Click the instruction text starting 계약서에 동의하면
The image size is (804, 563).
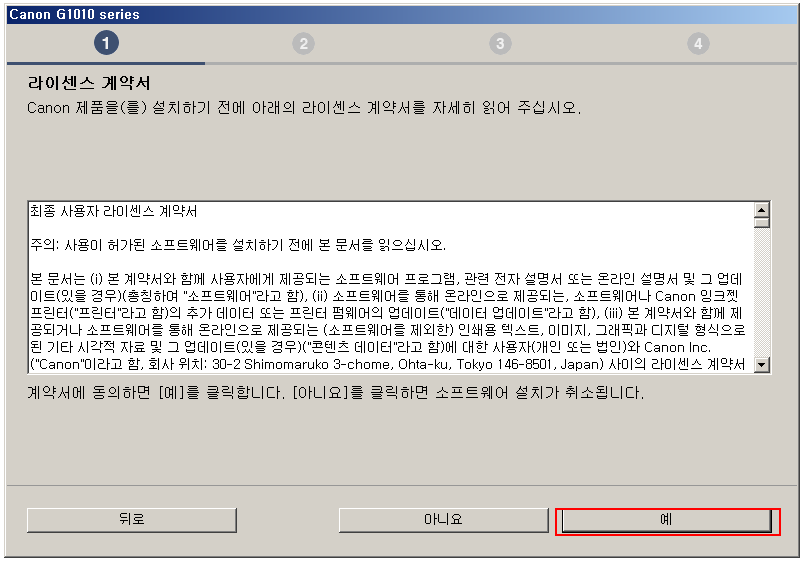335,393
